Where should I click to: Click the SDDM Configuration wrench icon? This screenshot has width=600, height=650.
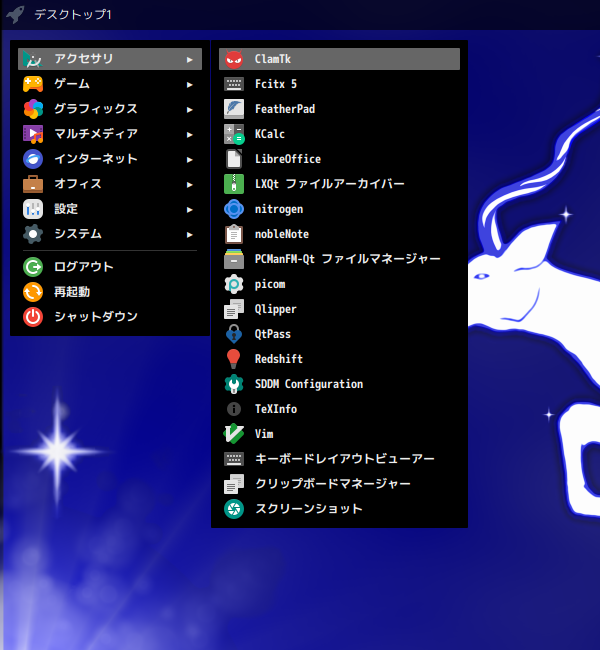click(x=234, y=384)
